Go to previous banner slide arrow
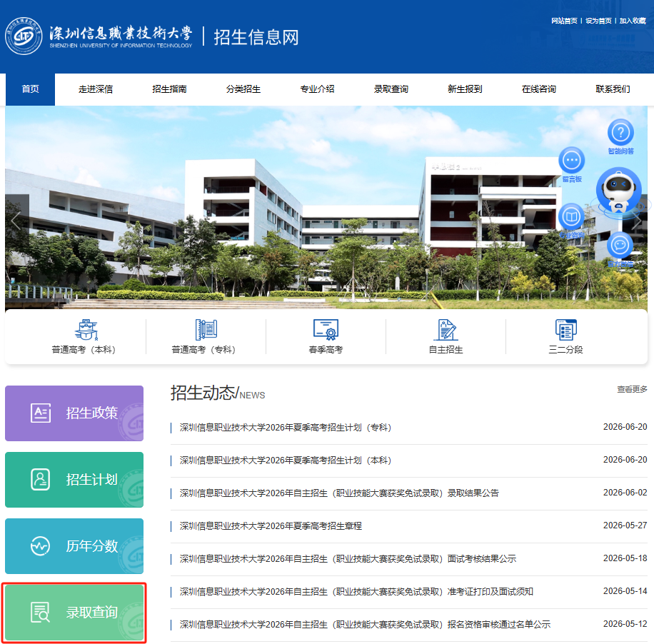The image size is (654, 644). point(16,221)
